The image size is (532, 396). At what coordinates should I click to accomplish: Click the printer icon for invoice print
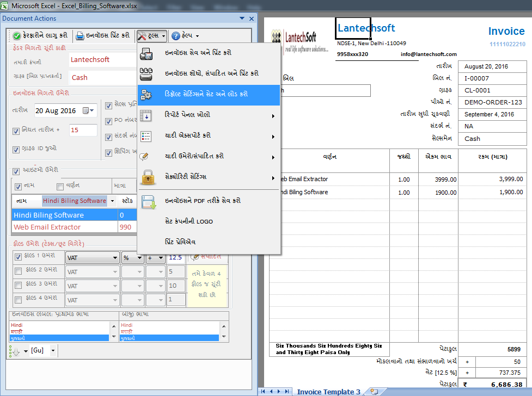80,35
